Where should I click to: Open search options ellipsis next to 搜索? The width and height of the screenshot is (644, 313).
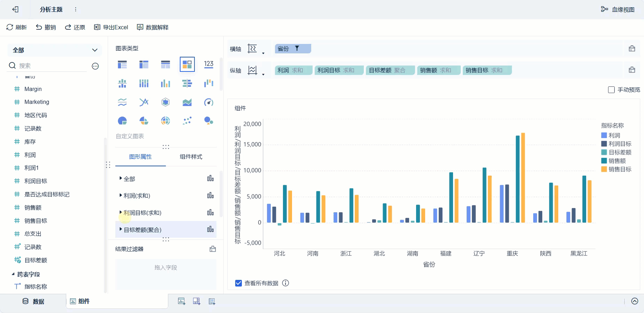pos(95,66)
